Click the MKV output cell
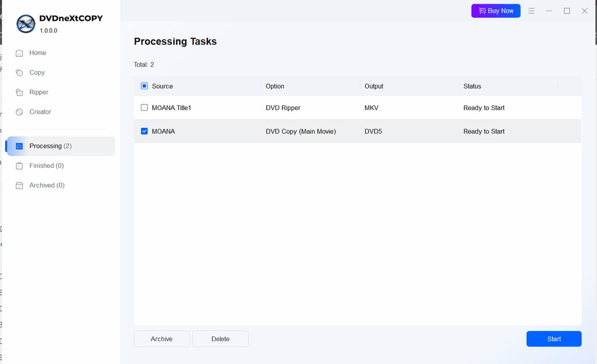Image resolution: width=597 pixels, height=364 pixels. click(x=372, y=108)
